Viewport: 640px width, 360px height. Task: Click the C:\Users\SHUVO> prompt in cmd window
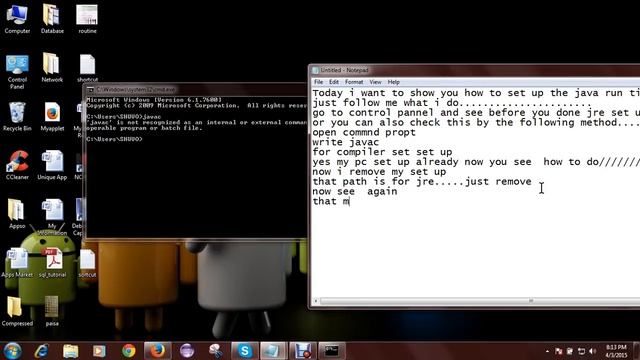(115, 139)
